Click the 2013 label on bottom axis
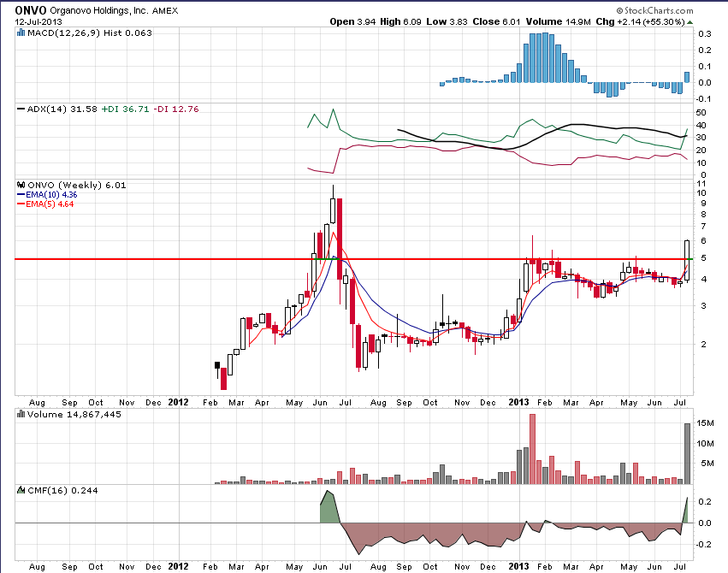The image size is (728, 573). [x=518, y=566]
